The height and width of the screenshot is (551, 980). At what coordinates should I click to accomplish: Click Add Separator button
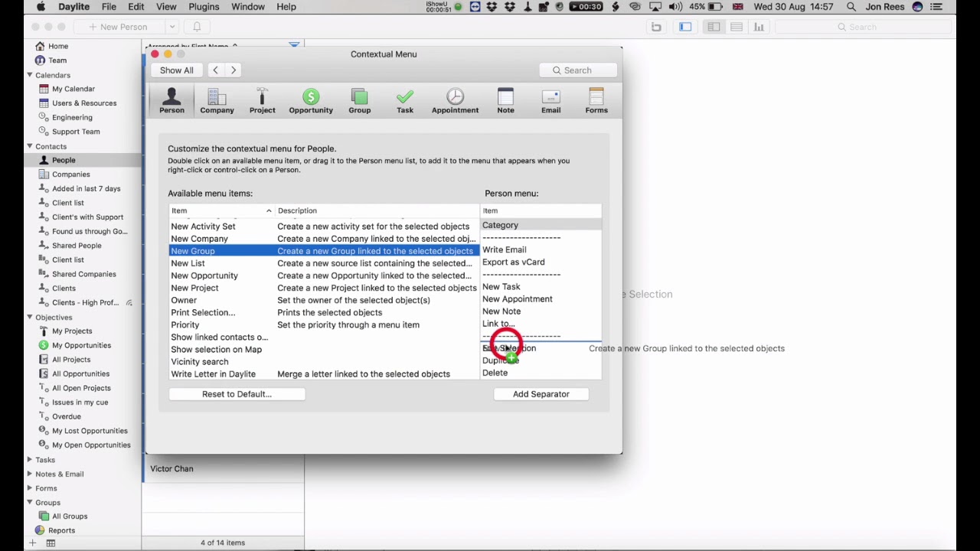pos(541,394)
